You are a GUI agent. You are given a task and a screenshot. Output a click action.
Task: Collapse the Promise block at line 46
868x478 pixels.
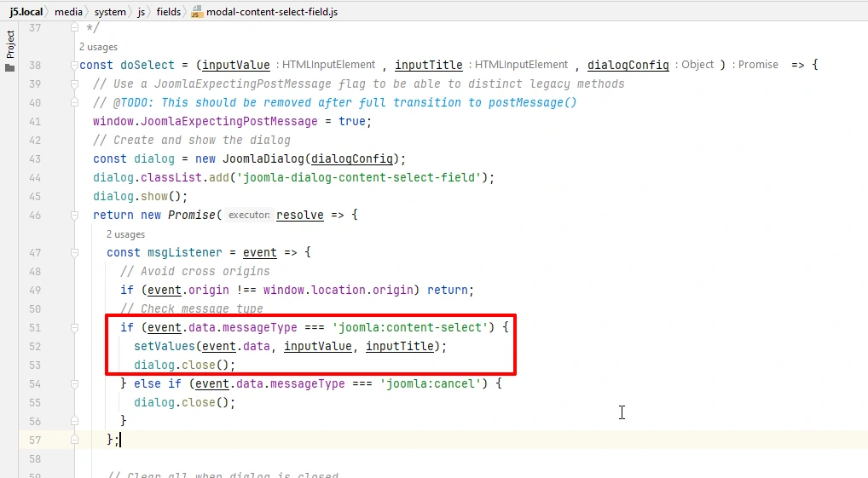point(74,216)
